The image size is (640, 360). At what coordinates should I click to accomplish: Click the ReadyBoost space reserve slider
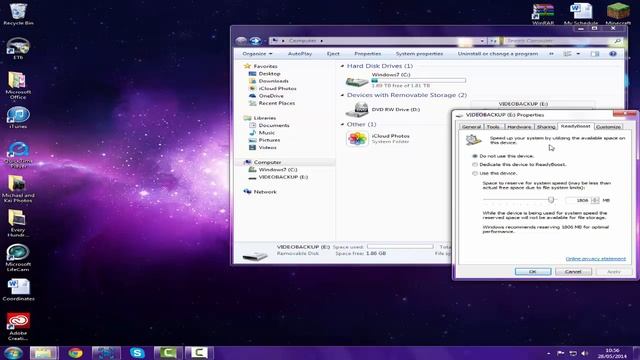click(x=551, y=200)
